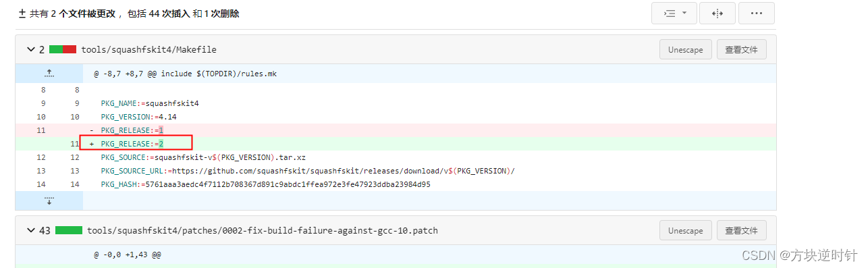Click 查看文件 for the gcc-10 patch file
The width and height of the screenshot is (868, 268).
click(741, 230)
